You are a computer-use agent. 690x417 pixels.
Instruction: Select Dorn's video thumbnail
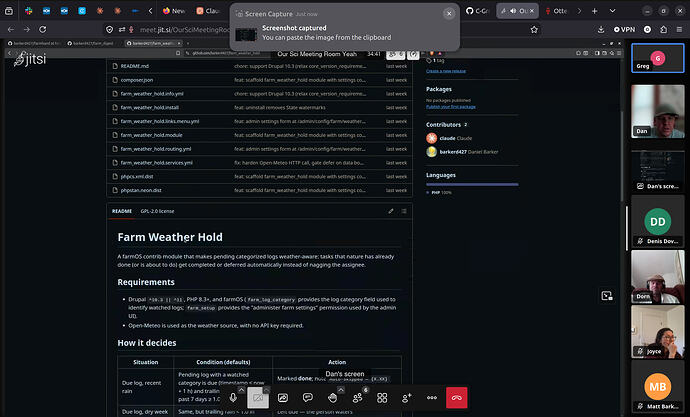tap(657, 277)
